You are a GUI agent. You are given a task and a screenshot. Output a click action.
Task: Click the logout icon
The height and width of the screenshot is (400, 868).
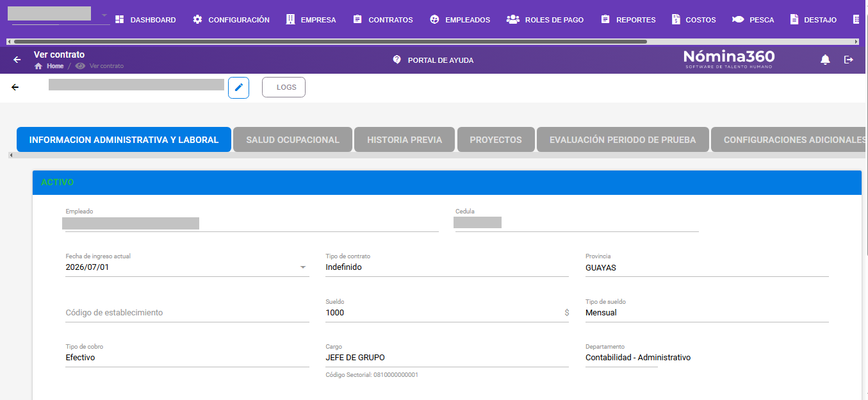pos(849,60)
